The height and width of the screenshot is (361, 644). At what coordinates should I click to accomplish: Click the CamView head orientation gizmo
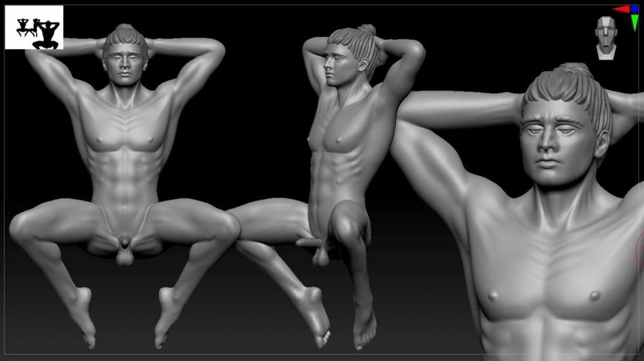click(605, 37)
